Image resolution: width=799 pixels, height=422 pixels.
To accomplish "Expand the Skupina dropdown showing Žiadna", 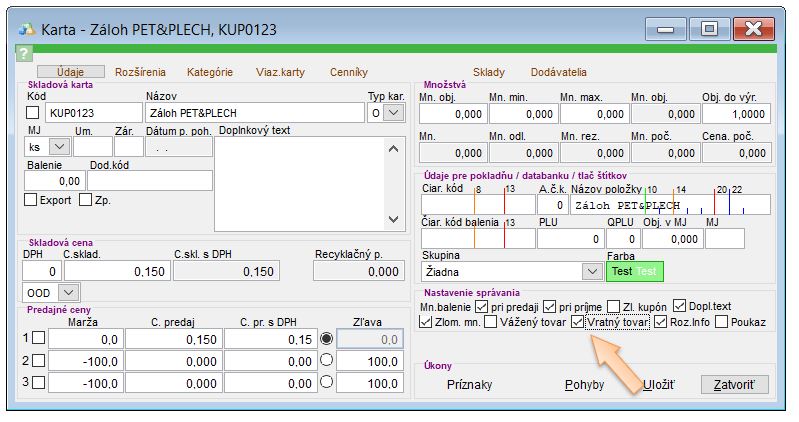I will pyautogui.click(x=591, y=271).
